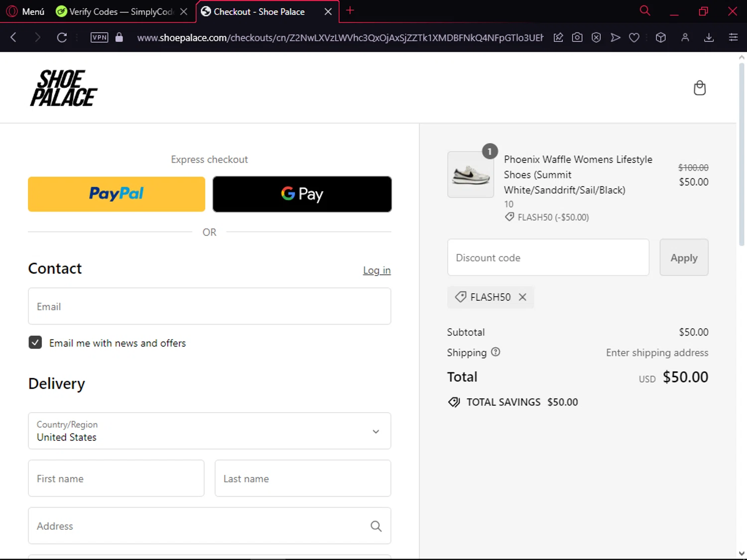
Task: Click the Email input field
Action: point(210,306)
